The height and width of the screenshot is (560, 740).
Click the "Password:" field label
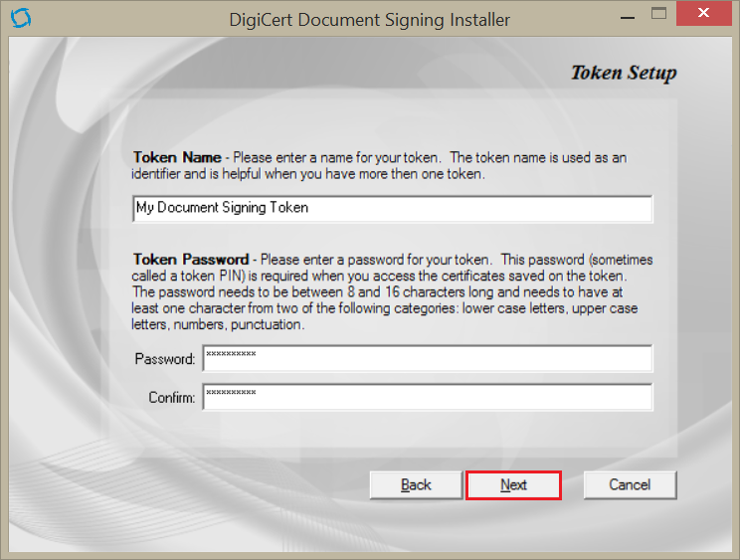pos(165,359)
